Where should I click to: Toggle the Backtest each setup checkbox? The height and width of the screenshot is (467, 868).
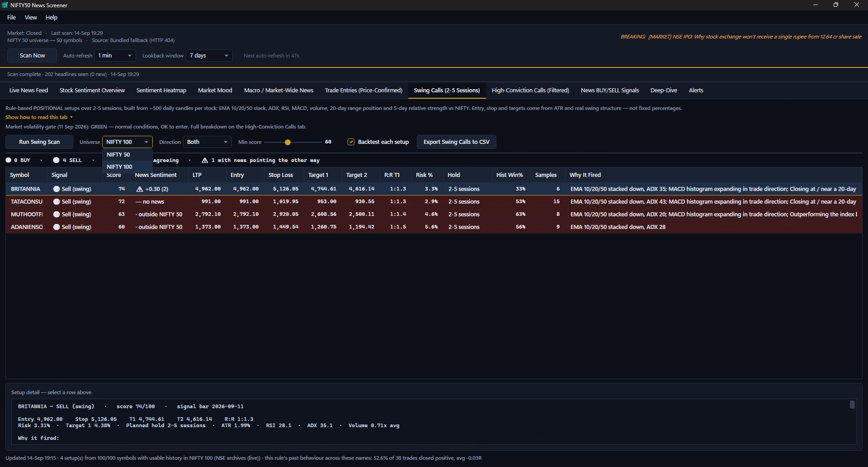(x=351, y=142)
